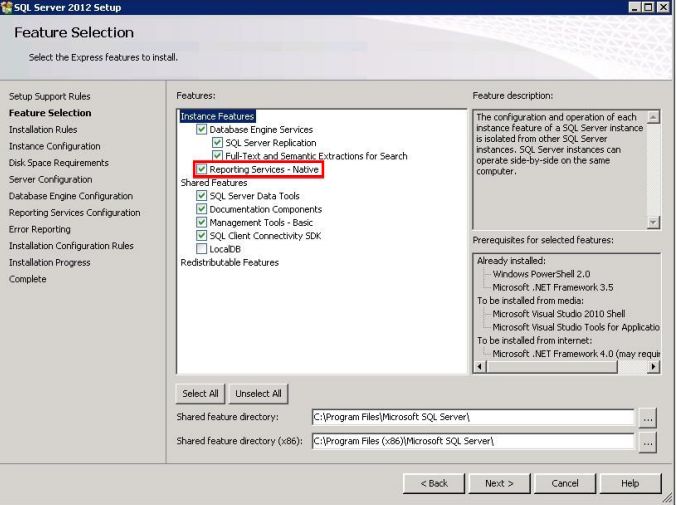This screenshot has width=677, height=505.
Task: Click Visual Studio Tools for Applications entry
Action: 576,327
